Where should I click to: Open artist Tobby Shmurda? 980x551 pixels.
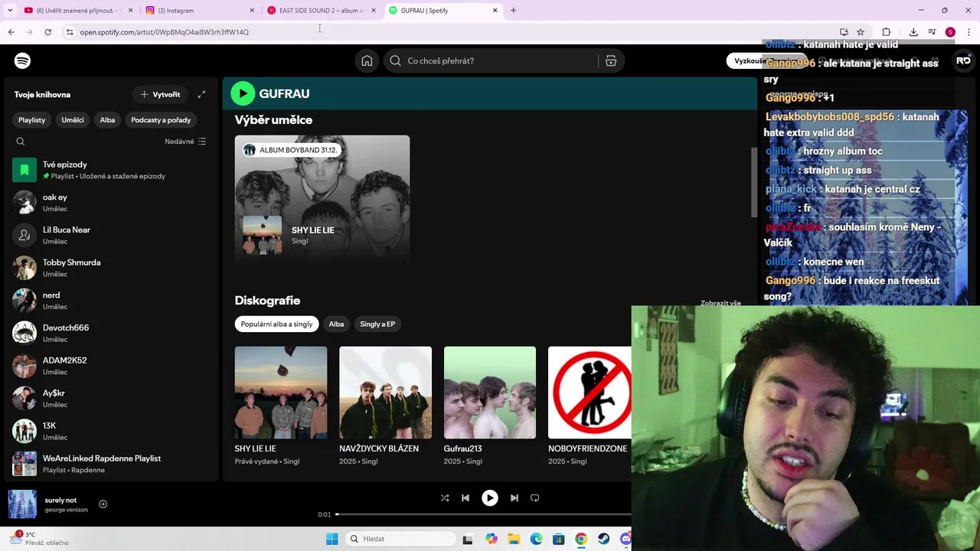(x=112, y=268)
